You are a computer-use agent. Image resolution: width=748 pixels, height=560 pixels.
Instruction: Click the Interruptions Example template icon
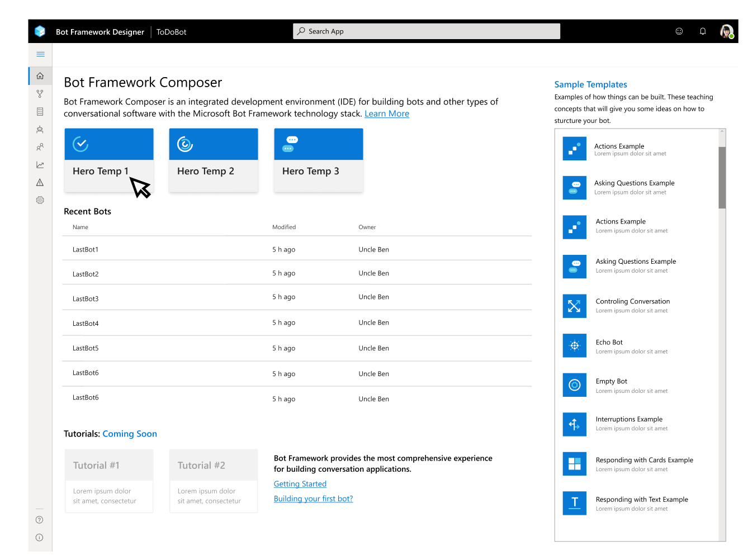(x=575, y=425)
